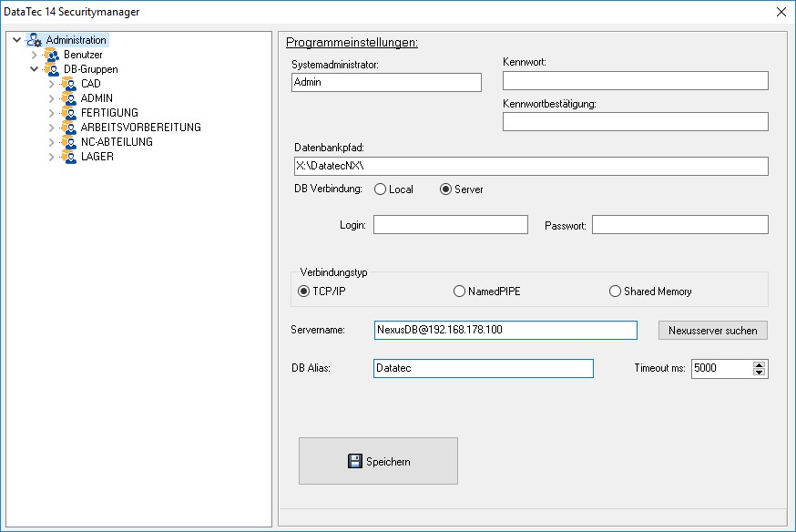This screenshot has width=796, height=532.
Task: Click the Administration node icon
Action: tap(35, 40)
